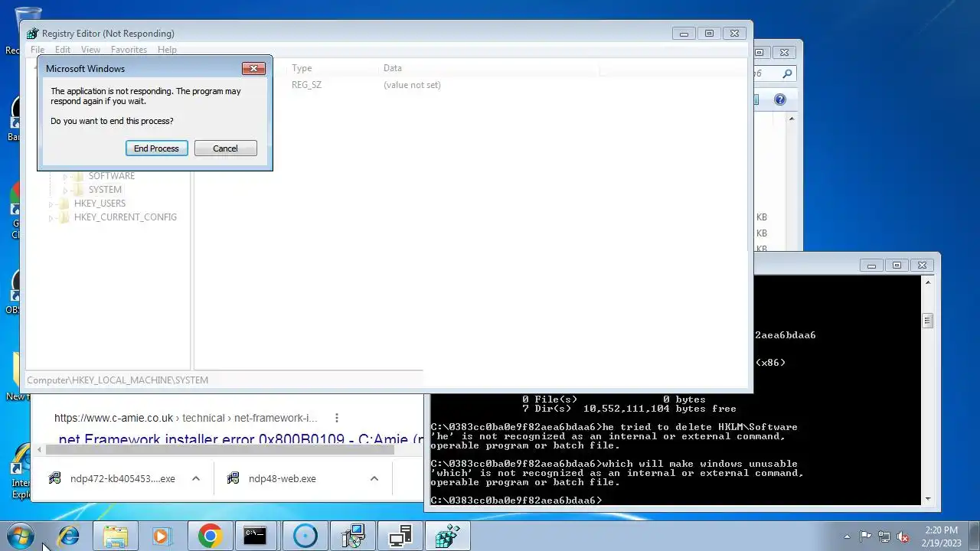Open the 'net Framework installer error' search result
This screenshot has height=551, width=980.
pyautogui.click(x=241, y=439)
